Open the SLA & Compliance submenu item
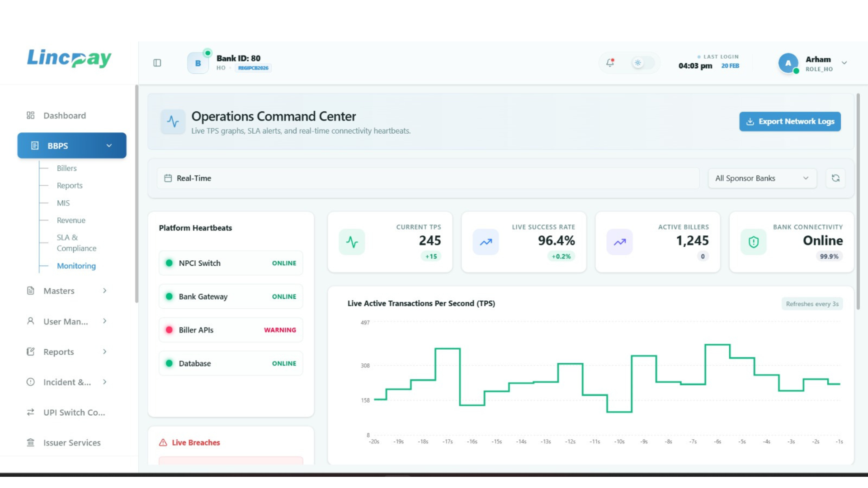Viewport: 868px width, 488px height. point(76,243)
